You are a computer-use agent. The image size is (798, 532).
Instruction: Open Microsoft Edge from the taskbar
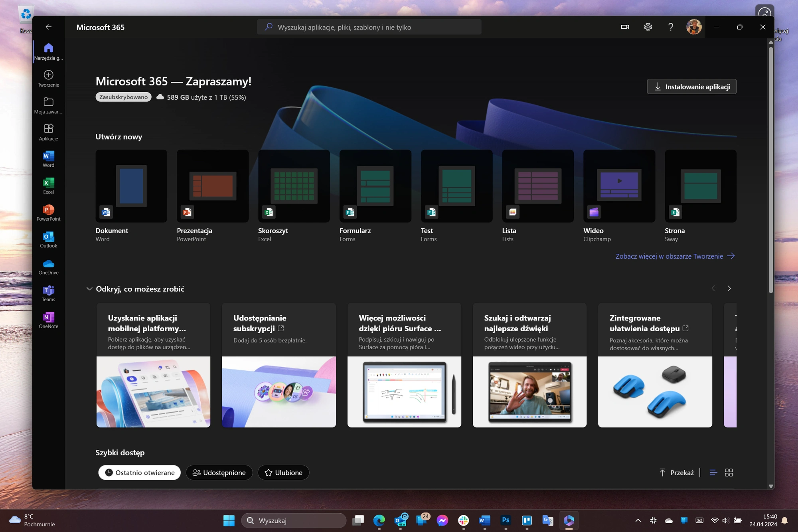click(379, 520)
